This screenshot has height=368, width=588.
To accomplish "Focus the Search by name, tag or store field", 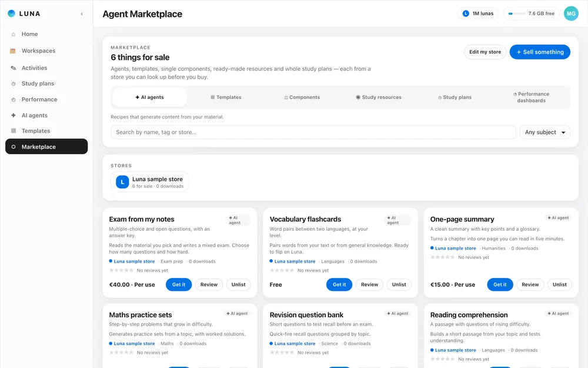I will (313, 132).
